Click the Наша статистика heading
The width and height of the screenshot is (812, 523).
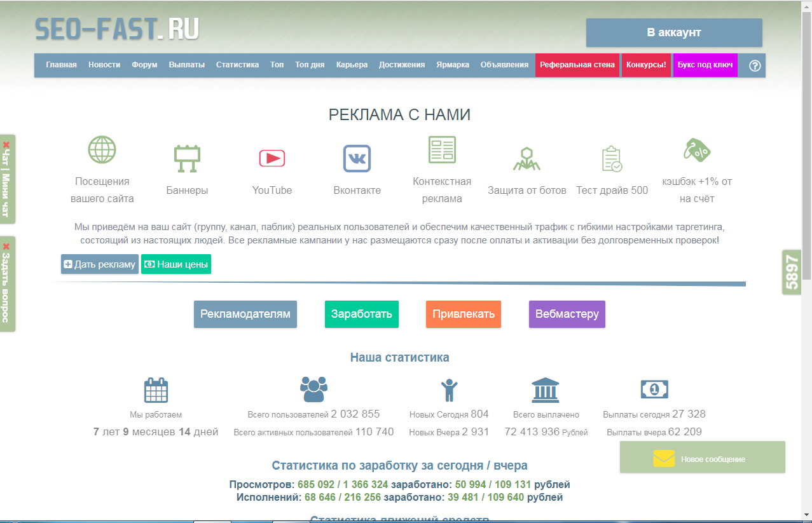(399, 357)
